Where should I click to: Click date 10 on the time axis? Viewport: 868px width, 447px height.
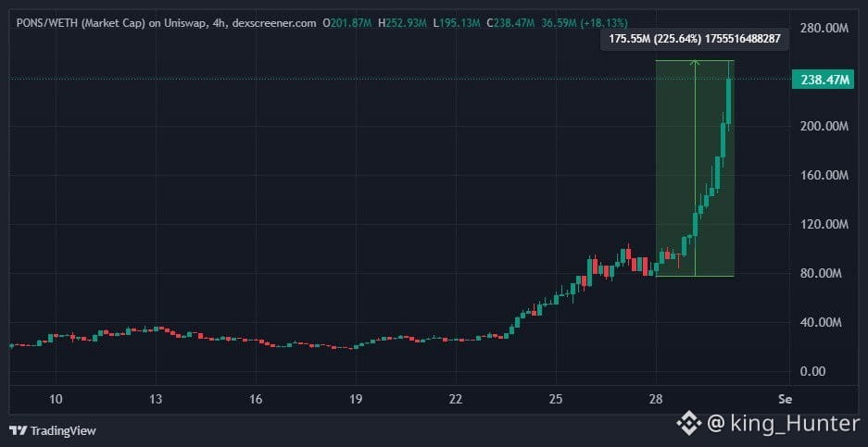[x=56, y=400]
